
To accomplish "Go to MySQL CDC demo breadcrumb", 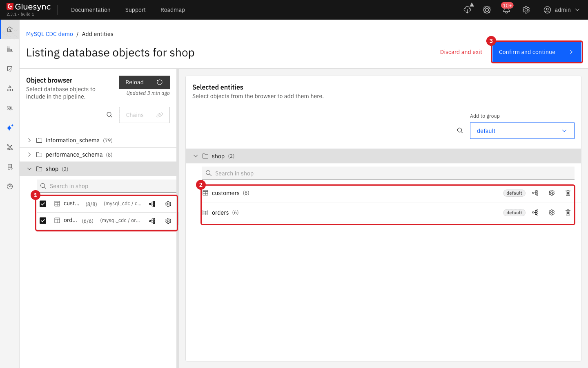I will (x=49, y=34).
